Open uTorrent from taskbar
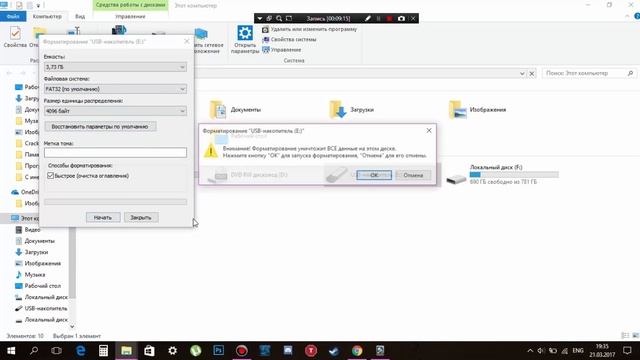 [196, 351]
